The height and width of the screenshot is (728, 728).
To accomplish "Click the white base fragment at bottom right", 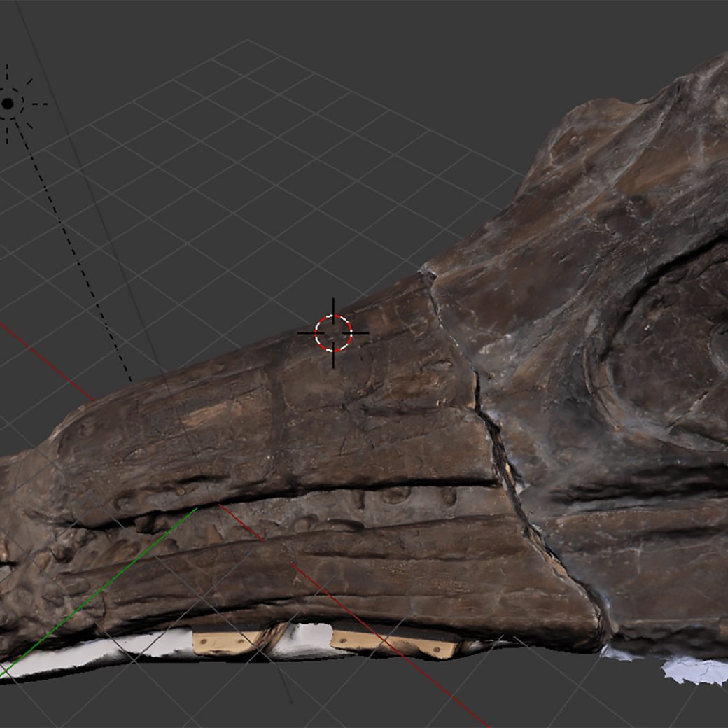I will [689, 670].
